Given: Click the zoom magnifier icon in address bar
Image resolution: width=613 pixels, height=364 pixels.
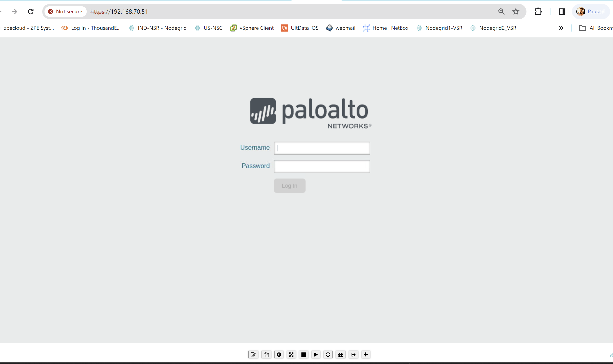Looking at the screenshot, I should coord(501,12).
